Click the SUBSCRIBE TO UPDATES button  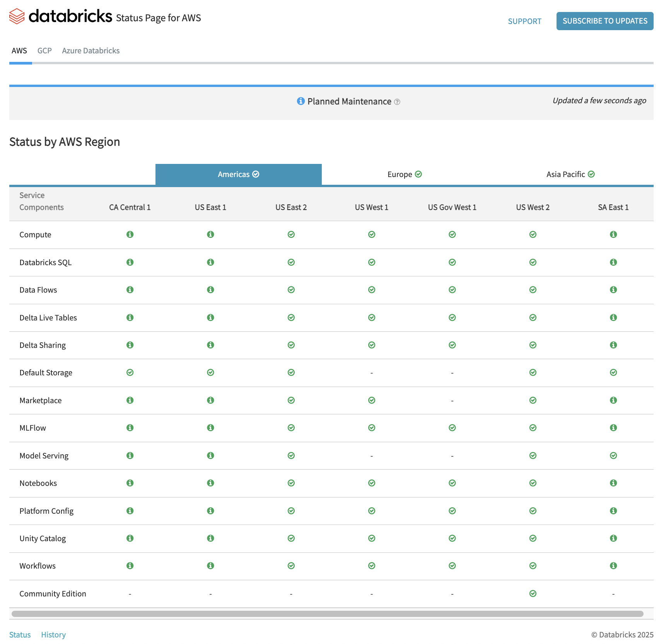[x=605, y=21]
